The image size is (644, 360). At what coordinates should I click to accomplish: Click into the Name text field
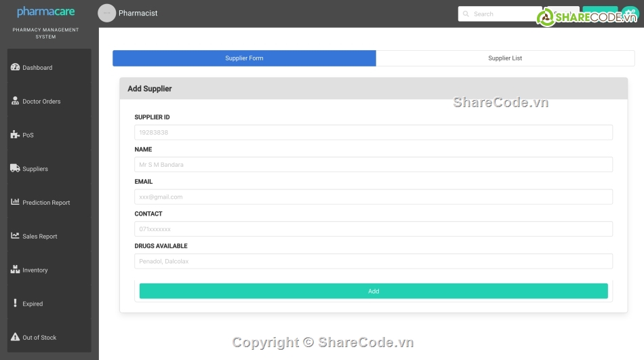(x=373, y=165)
